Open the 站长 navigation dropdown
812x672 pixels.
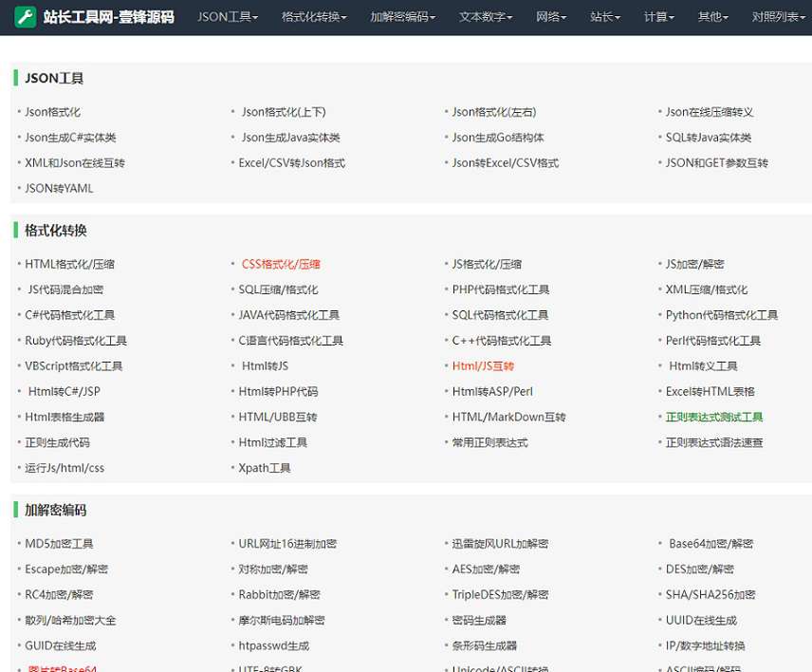(605, 17)
